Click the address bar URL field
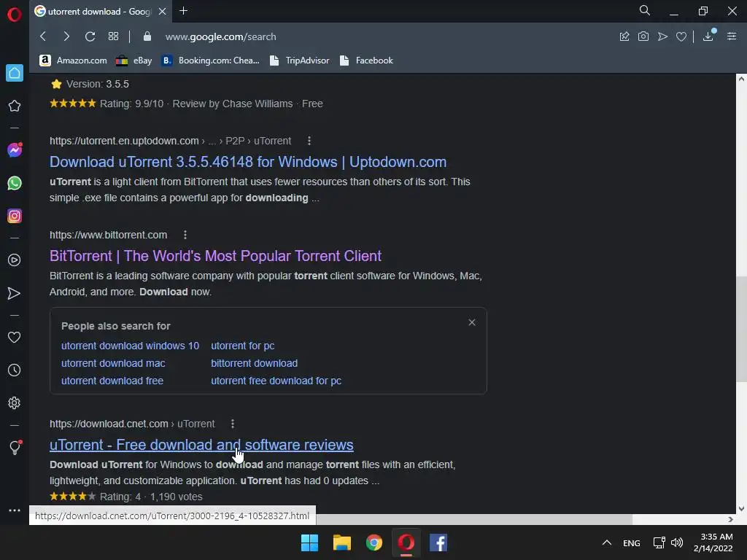The width and height of the screenshot is (747, 560). coord(220,36)
